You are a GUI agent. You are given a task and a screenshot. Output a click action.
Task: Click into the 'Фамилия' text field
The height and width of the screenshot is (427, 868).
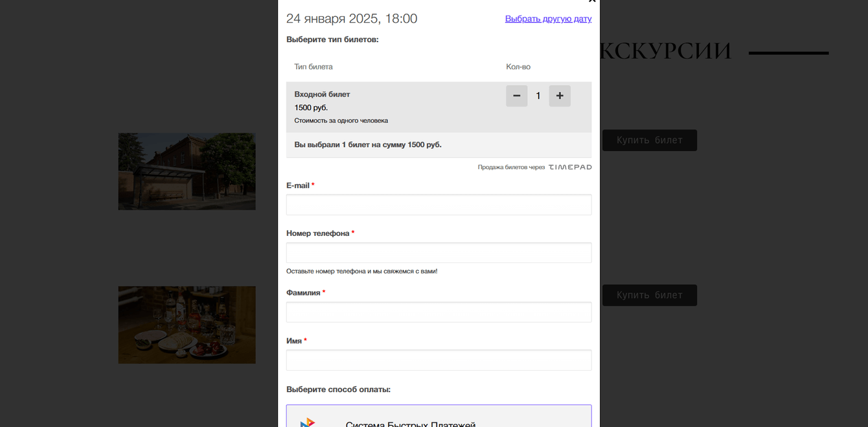click(x=439, y=312)
